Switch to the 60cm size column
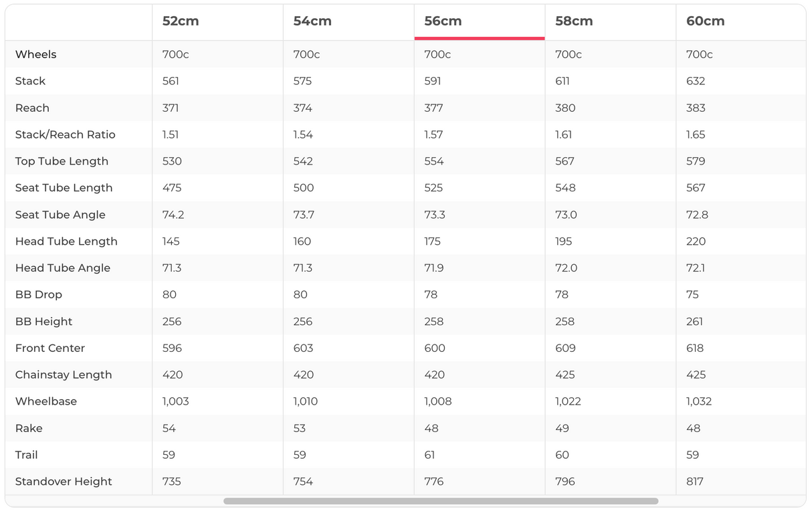 coord(705,21)
